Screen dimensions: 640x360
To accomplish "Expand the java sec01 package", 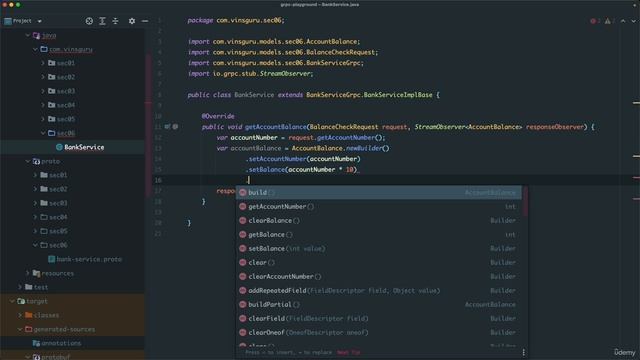I will (x=43, y=63).
